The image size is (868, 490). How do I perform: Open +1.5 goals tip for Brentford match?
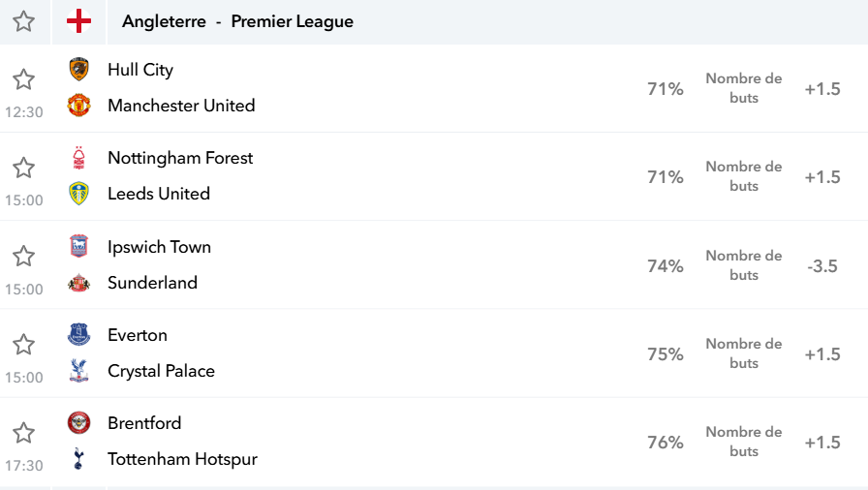[822, 443]
